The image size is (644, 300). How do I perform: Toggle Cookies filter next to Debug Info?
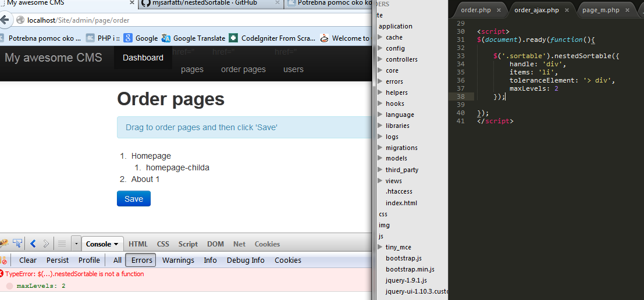coord(288,260)
